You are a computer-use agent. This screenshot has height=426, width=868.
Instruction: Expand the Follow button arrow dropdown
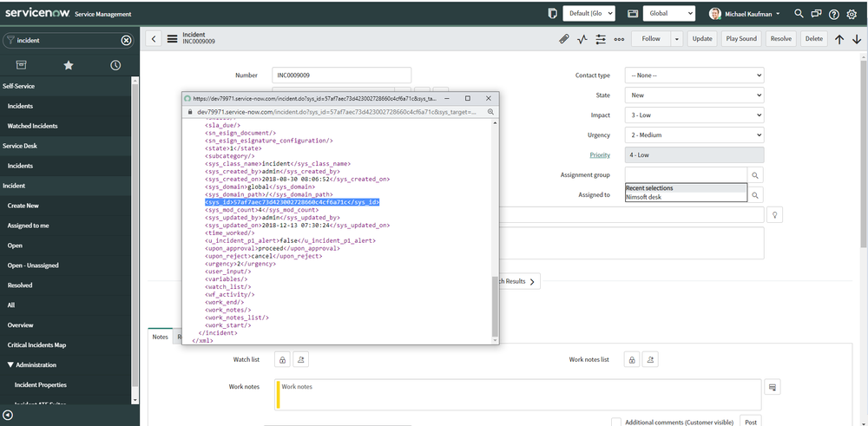pos(677,39)
